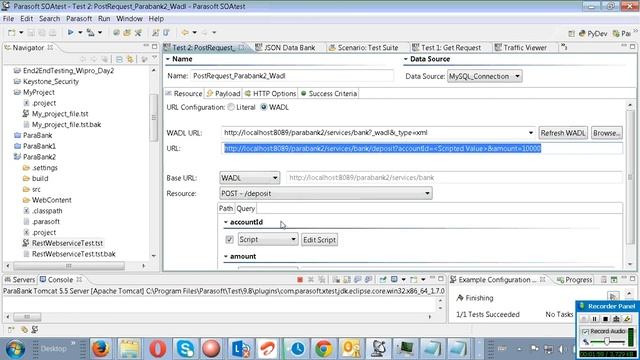Open the Run menu

tap(104, 19)
